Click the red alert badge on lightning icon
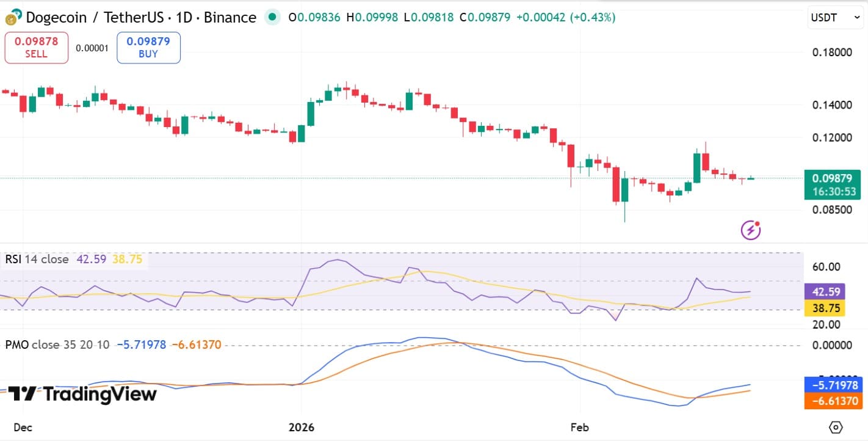Screen dimensions: 868x441 click(x=758, y=223)
